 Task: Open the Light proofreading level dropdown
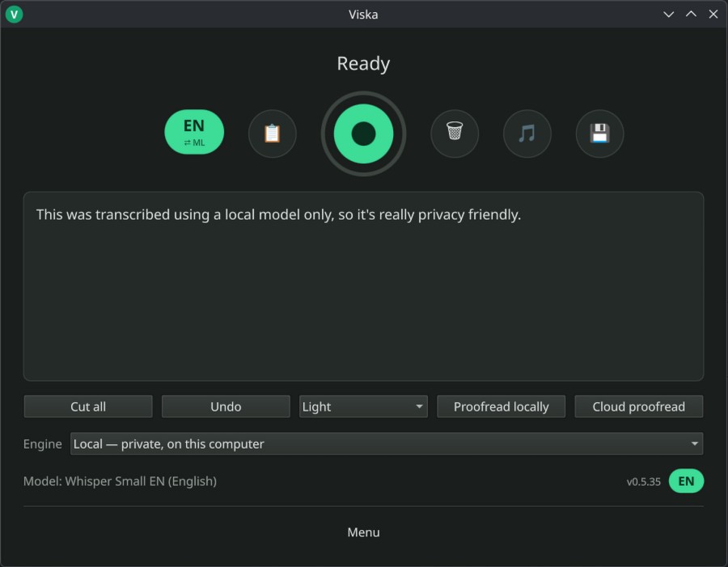tap(363, 407)
